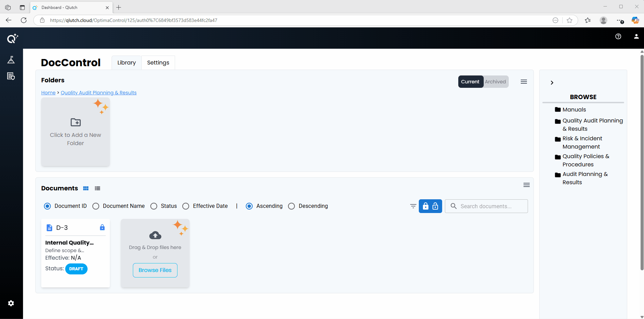The height and width of the screenshot is (319, 644).
Task: Sort by Document Name radio button
Action: click(x=96, y=206)
